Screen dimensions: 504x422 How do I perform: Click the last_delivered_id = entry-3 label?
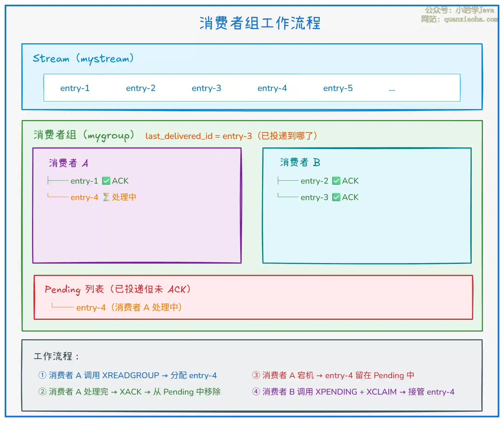[x=198, y=136]
